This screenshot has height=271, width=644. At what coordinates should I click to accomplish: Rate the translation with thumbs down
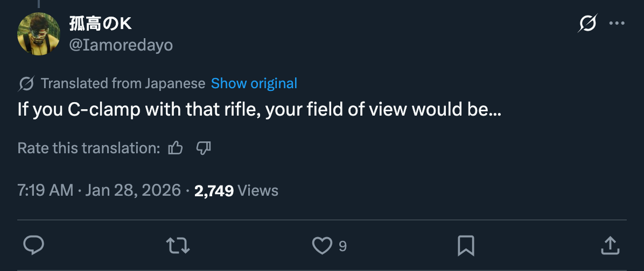(204, 147)
